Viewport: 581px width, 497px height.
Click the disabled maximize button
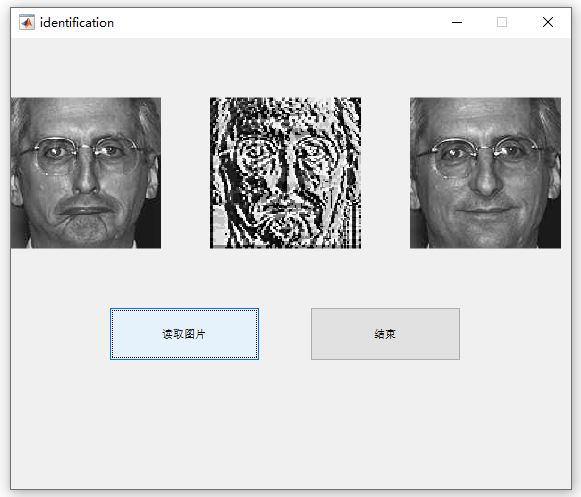[x=502, y=22]
